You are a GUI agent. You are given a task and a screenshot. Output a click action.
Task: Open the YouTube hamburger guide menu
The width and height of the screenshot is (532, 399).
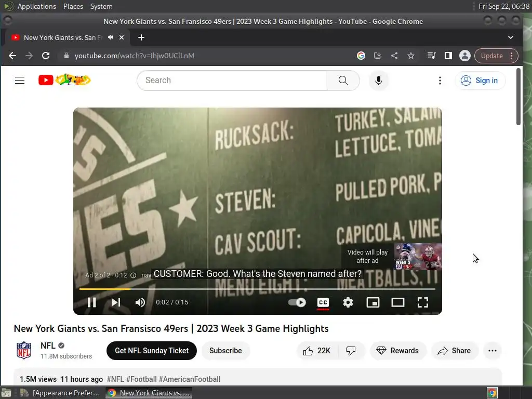pyautogui.click(x=20, y=81)
